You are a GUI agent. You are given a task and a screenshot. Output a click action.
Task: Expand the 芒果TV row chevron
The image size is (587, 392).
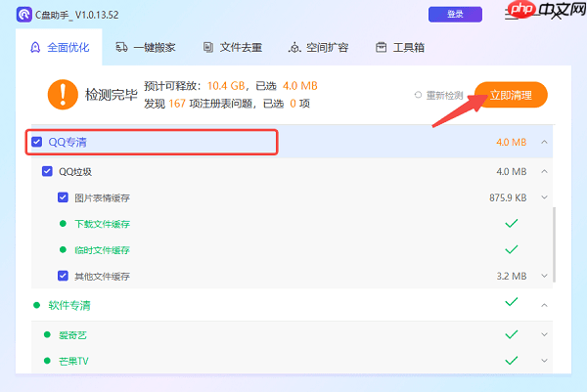pyautogui.click(x=544, y=361)
